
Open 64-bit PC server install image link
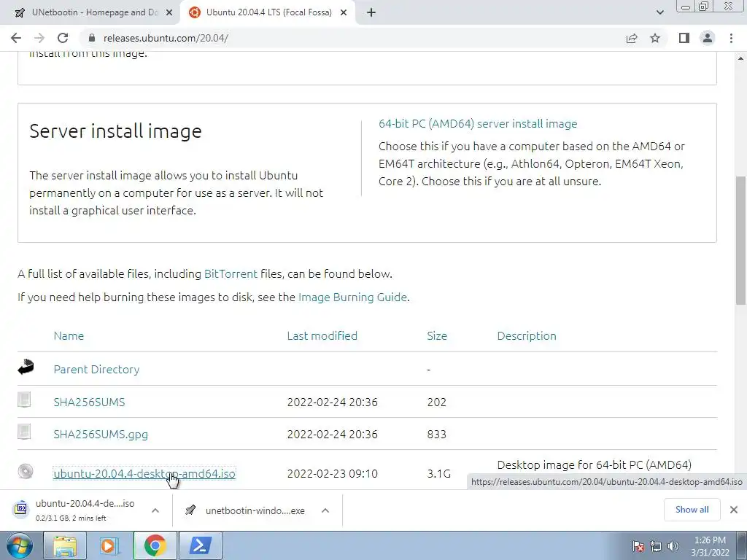[478, 124]
